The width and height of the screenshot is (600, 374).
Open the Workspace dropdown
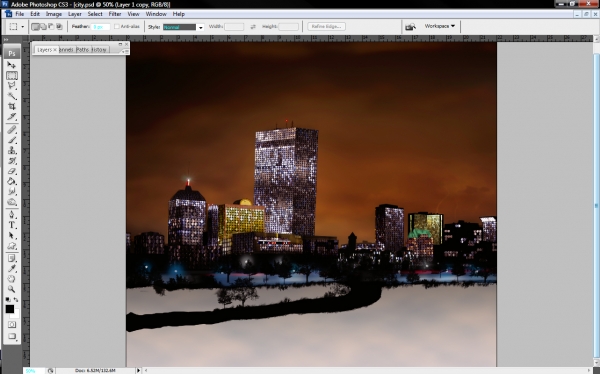tap(440, 26)
